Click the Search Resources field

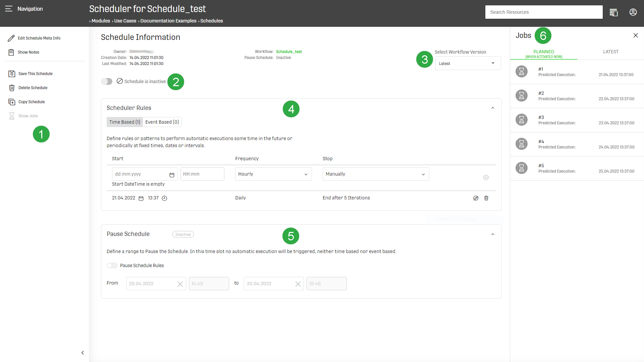543,12
